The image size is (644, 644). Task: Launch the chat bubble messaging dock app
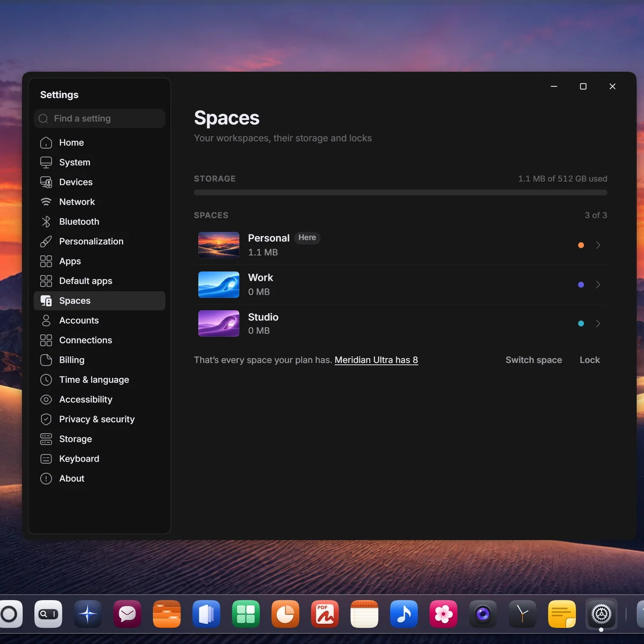[x=127, y=614]
